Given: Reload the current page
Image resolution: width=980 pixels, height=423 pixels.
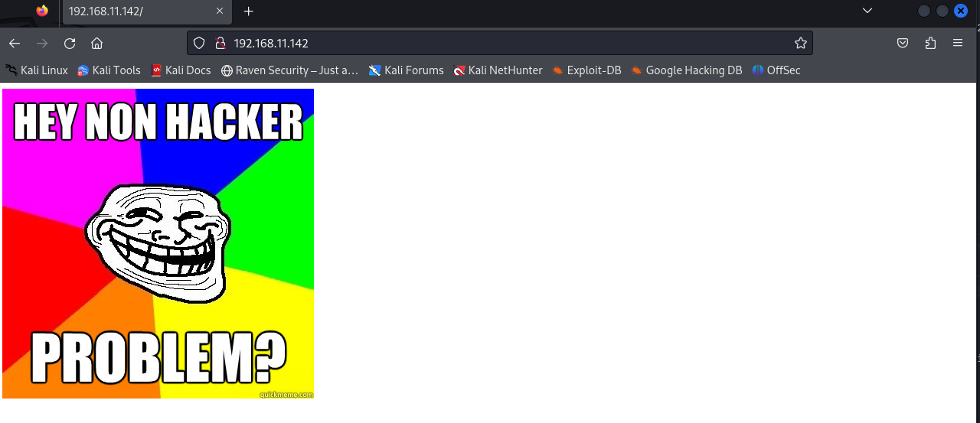Looking at the screenshot, I should pos(70,44).
